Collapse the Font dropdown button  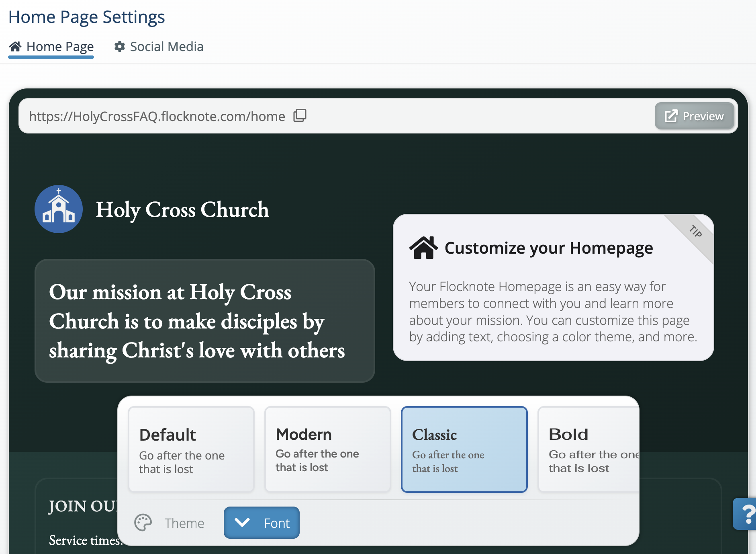coord(262,523)
